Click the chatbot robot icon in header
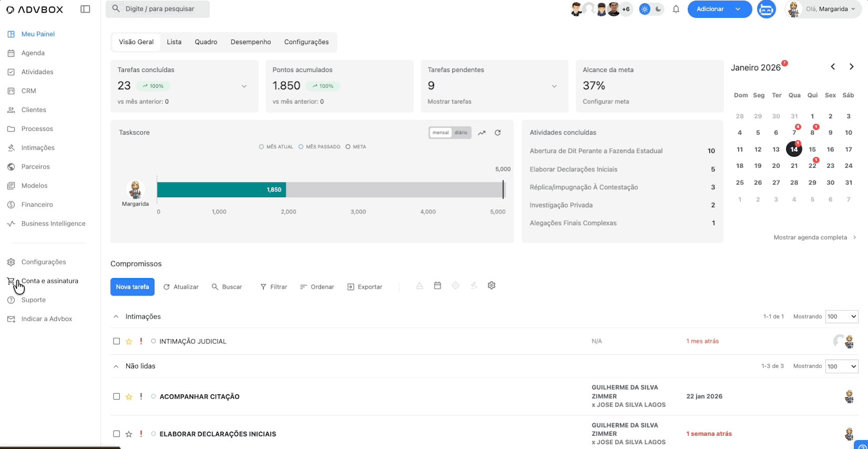 click(x=766, y=9)
